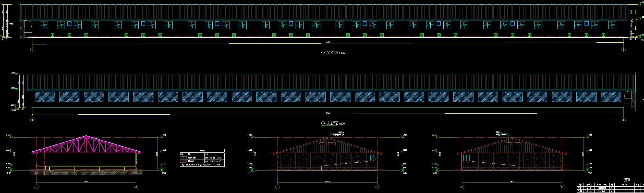Click the ①-⑨ 立面图 1:100 title

pos(333,53)
